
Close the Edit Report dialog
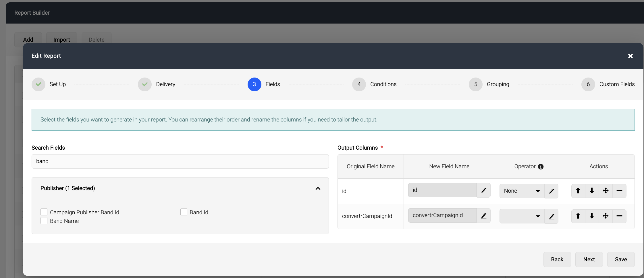coord(630,56)
